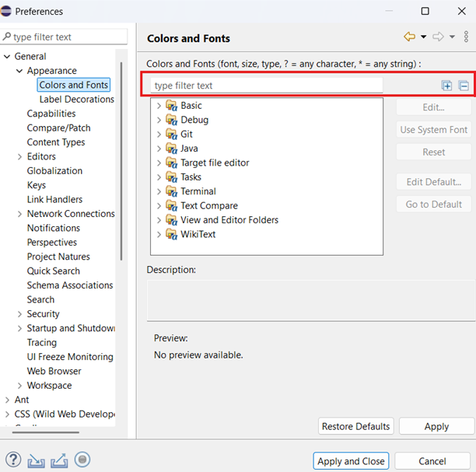
Task: Click the Edit... button
Action: [433, 107]
